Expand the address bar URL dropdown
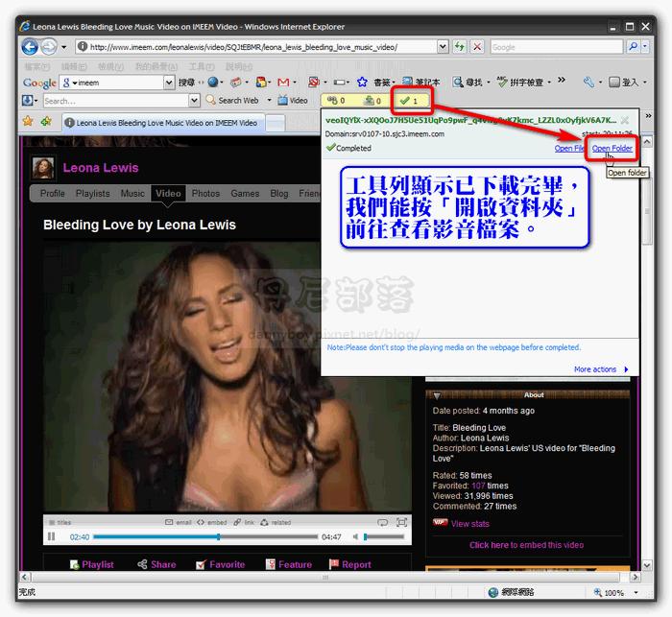 click(x=444, y=46)
